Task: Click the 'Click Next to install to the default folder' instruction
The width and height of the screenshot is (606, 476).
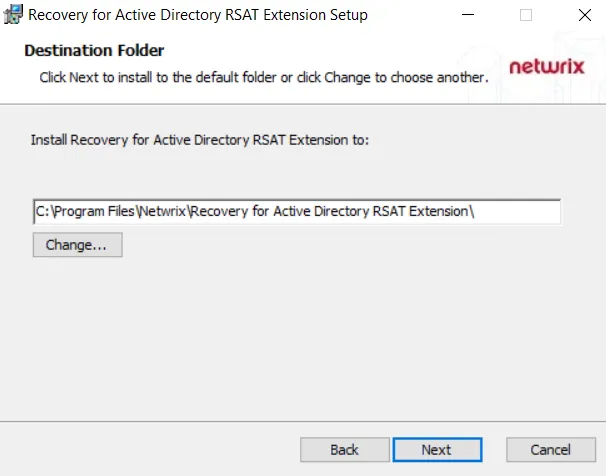Action: click(x=264, y=77)
